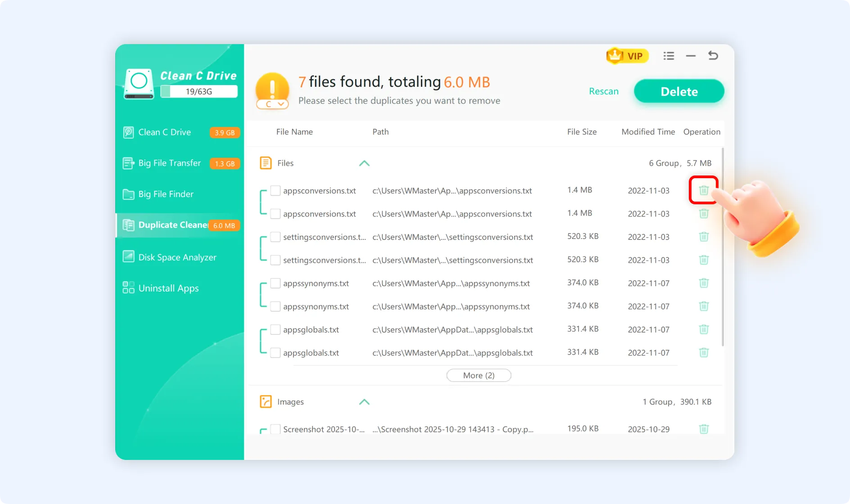This screenshot has width=850, height=504.
Task: Collapse the Files group chevron
Action: 364,163
